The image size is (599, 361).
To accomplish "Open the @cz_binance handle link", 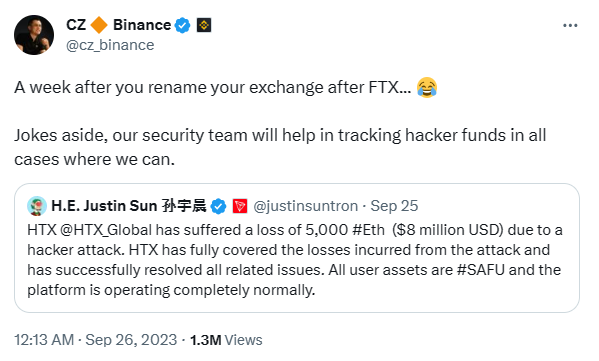I will coord(110,45).
